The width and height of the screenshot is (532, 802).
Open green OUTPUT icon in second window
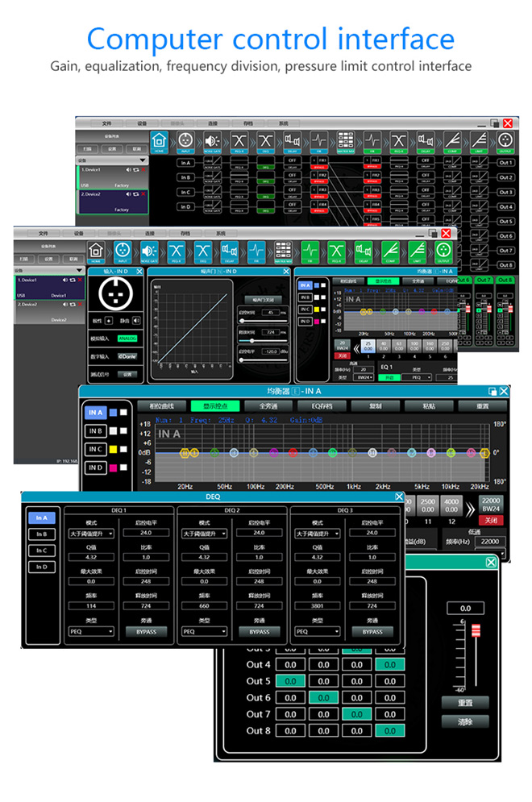(x=443, y=252)
